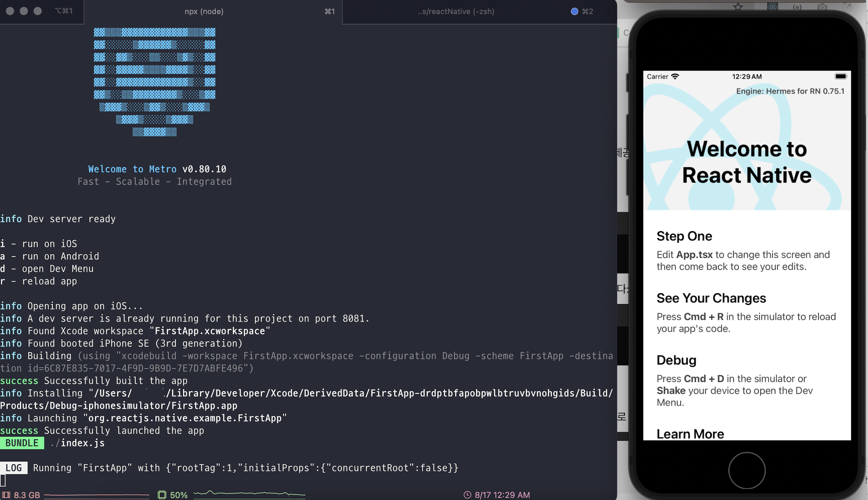Click the curly-braces extension icon

pos(797,7)
